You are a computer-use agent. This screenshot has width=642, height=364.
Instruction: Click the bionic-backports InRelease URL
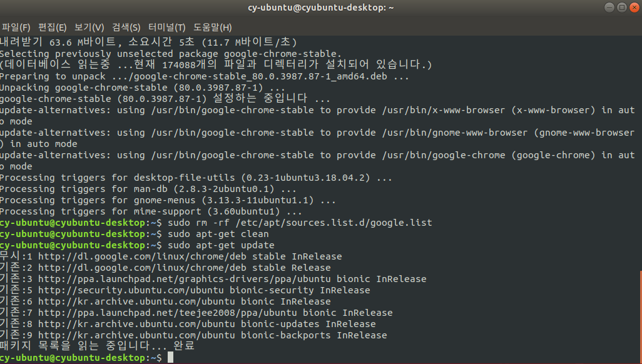point(213,335)
